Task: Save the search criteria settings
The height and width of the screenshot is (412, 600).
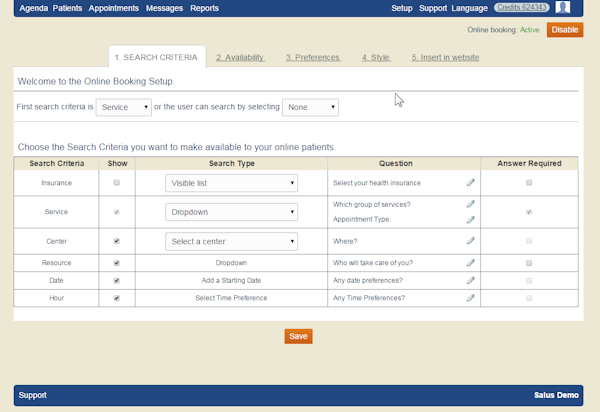Action: (x=298, y=336)
